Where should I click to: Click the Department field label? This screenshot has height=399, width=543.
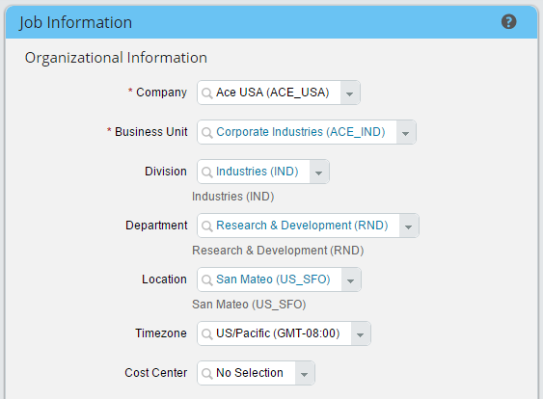[x=156, y=225]
